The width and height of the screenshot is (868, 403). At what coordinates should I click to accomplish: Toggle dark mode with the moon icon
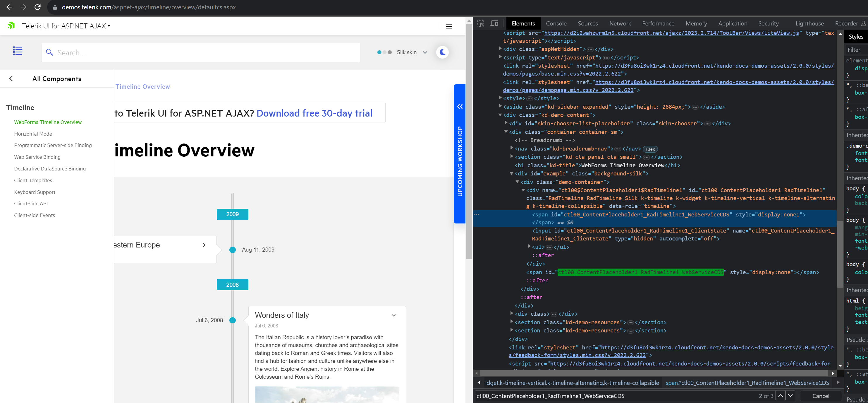tap(442, 52)
